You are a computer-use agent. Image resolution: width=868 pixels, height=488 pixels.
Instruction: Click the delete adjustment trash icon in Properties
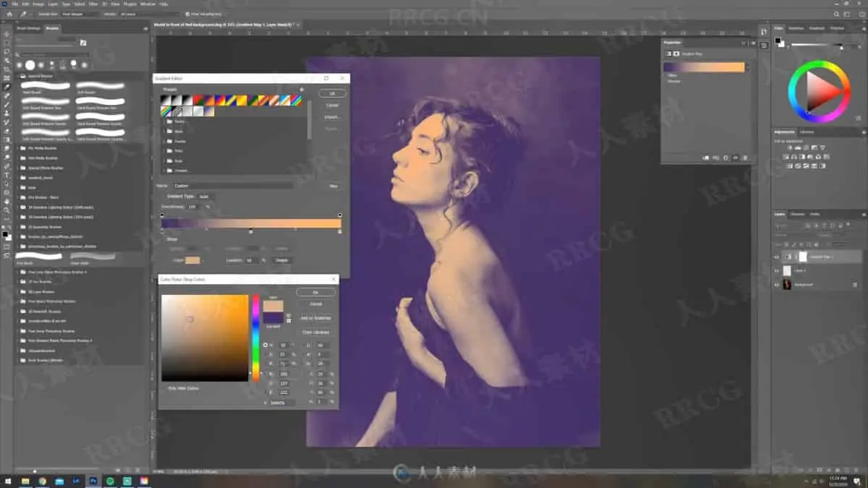(744, 157)
